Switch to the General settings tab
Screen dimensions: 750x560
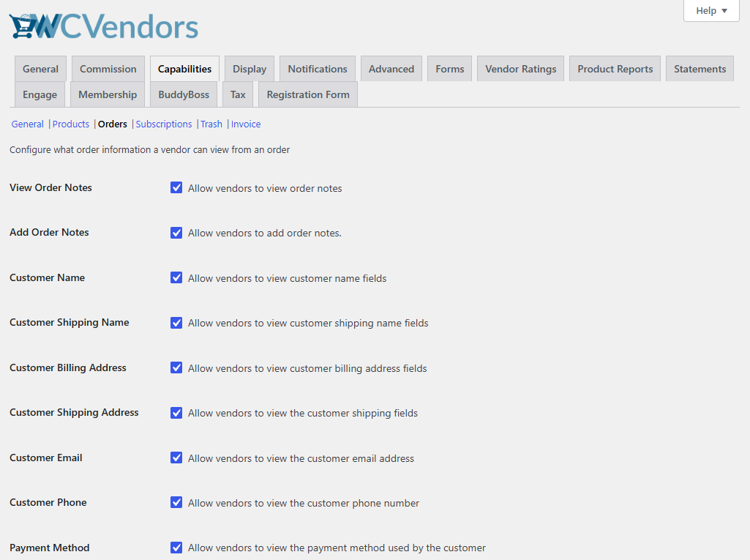(41, 69)
